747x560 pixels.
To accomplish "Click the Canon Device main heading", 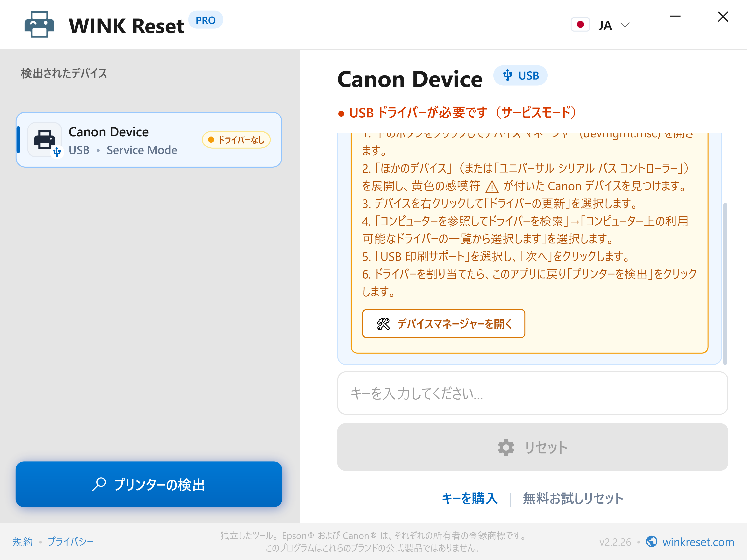I will pos(410,79).
